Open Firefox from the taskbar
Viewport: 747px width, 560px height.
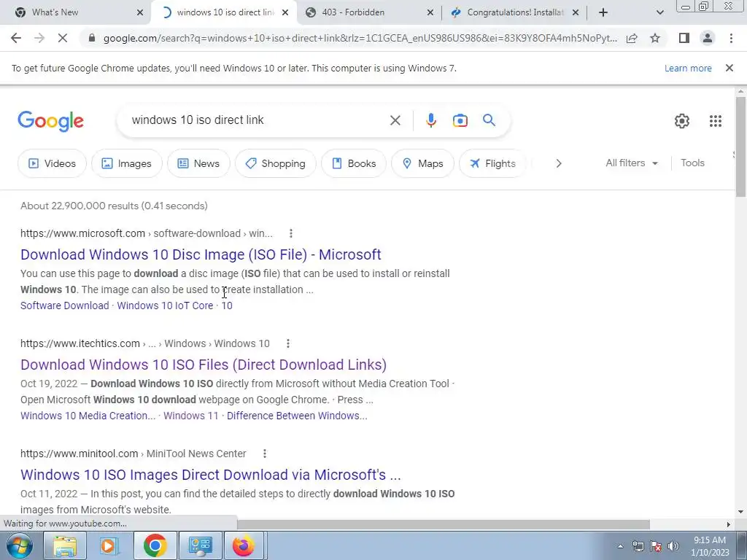point(244,545)
